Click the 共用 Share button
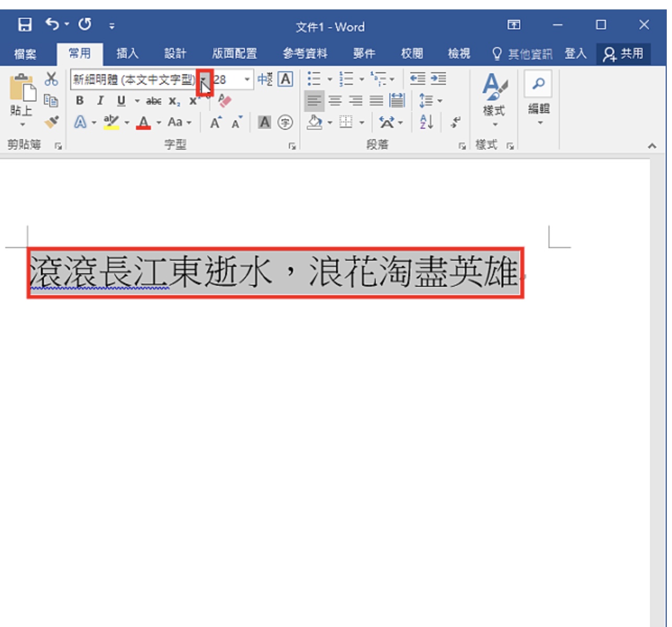 623,53
